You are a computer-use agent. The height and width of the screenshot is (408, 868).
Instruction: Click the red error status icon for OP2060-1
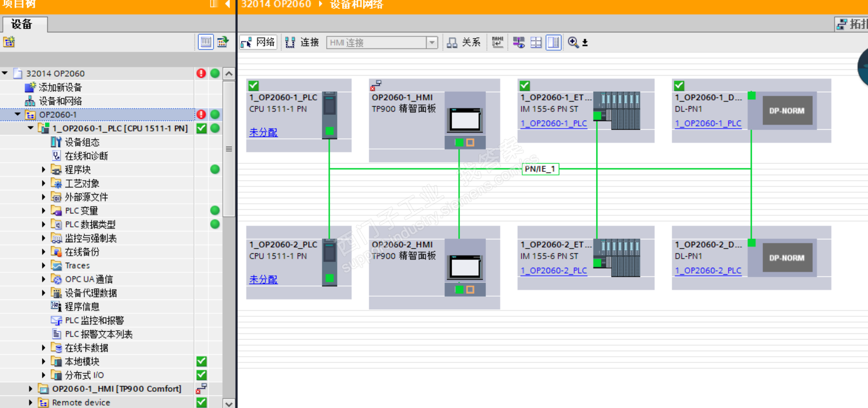(x=201, y=114)
